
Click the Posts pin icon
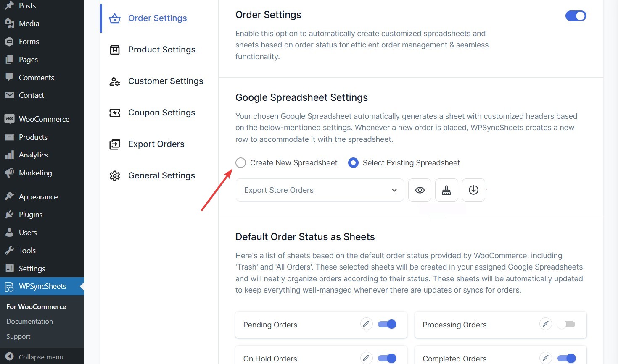point(9,5)
